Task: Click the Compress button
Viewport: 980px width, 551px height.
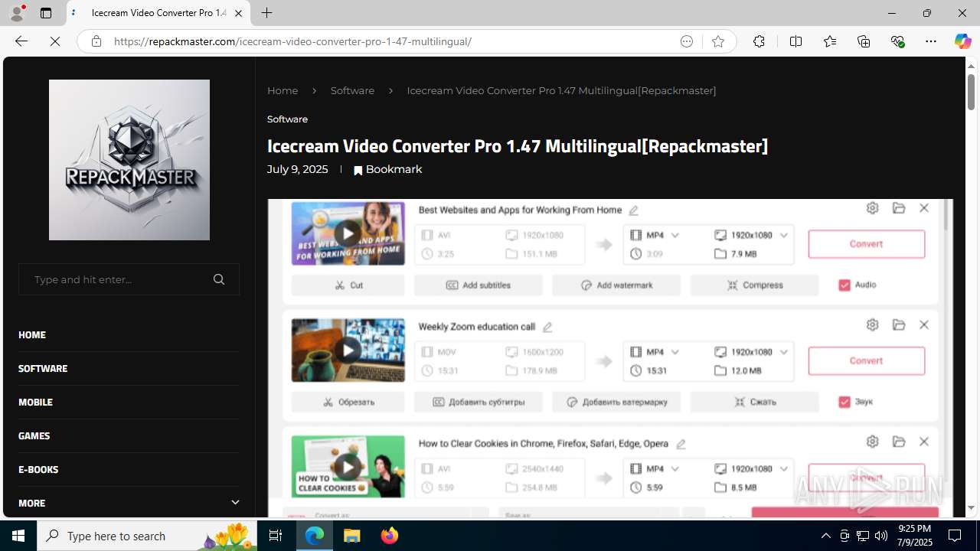Action: [x=754, y=285]
